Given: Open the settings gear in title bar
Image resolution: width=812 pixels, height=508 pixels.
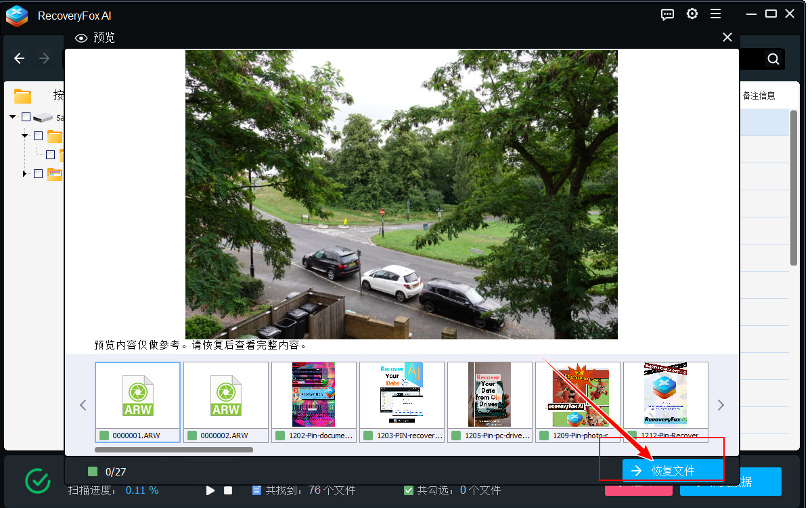Looking at the screenshot, I should click(x=692, y=14).
